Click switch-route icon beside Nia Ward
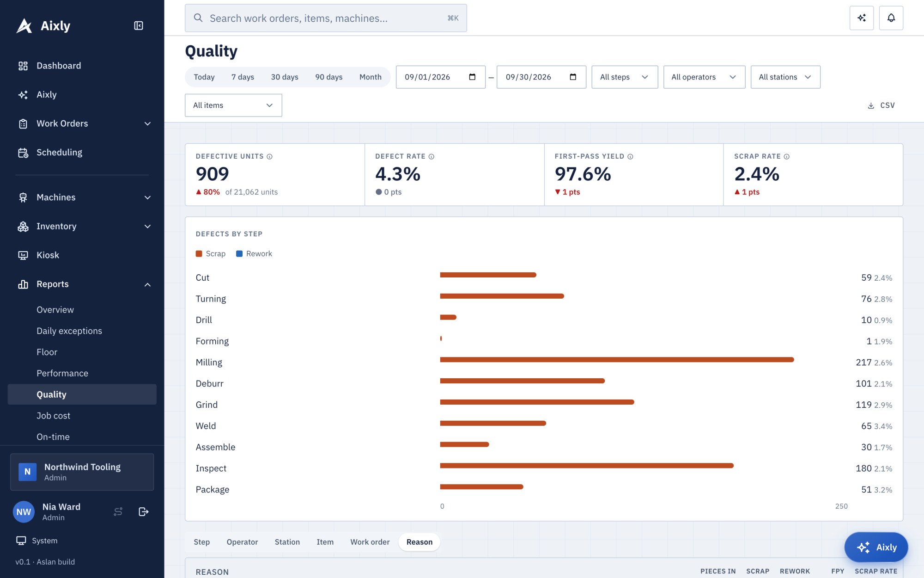This screenshot has width=924, height=578. tap(118, 511)
